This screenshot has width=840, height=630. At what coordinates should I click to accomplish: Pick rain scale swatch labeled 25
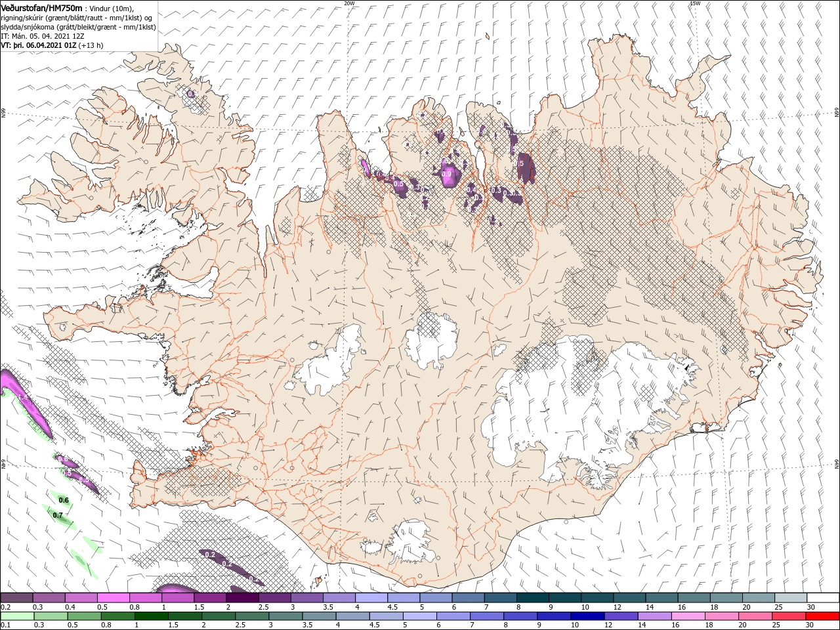click(788, 616)
